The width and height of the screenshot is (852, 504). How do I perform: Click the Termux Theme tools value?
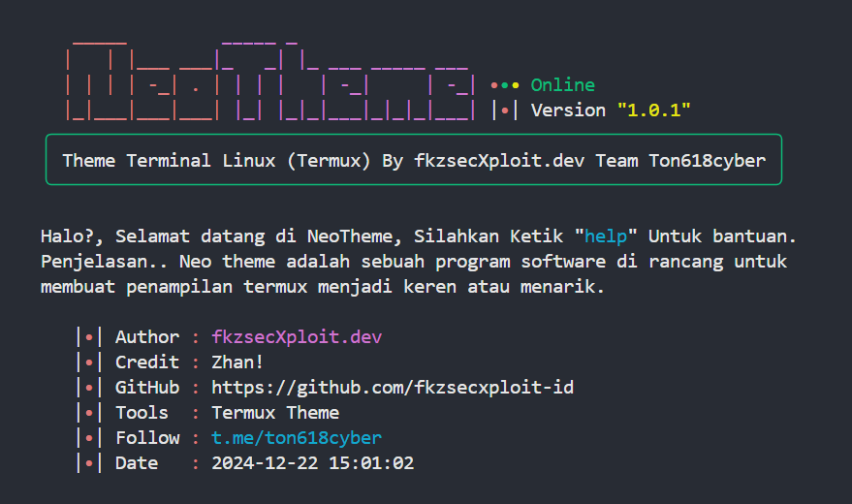click(275, 413)
